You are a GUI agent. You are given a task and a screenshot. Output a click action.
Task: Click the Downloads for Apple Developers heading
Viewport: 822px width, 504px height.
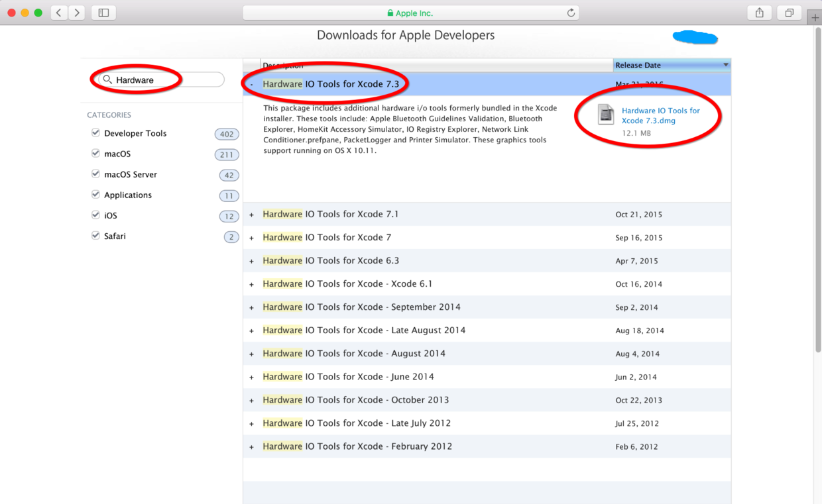click(406, 35)
